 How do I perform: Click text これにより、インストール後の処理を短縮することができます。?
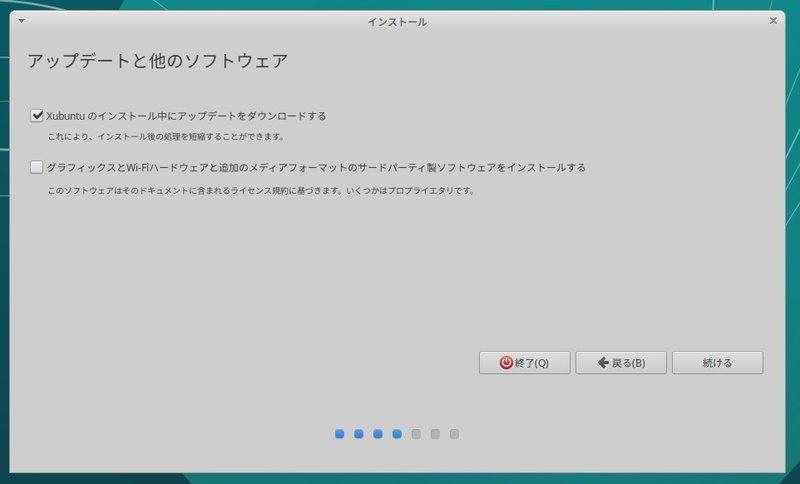pos(166,137)
